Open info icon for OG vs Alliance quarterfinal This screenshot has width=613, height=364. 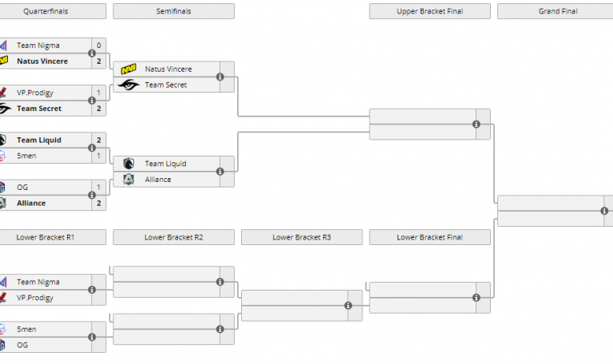click(x=92, y=195)
